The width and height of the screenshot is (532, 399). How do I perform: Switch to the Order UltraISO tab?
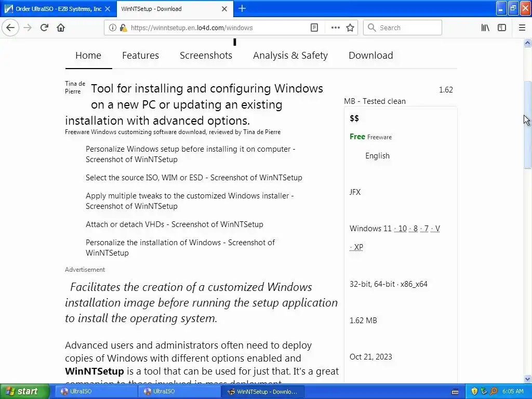(x=58, y=9)
